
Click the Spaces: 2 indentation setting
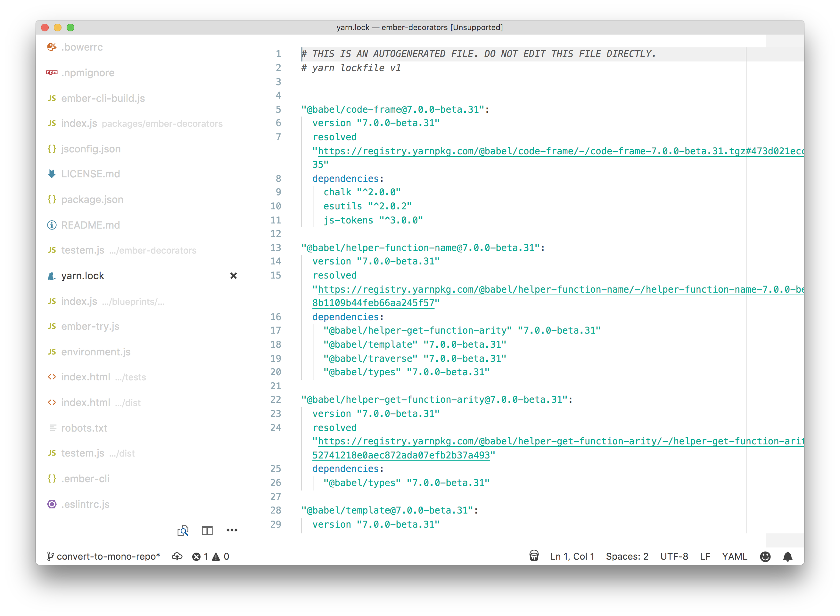click(x=627, y=556)
